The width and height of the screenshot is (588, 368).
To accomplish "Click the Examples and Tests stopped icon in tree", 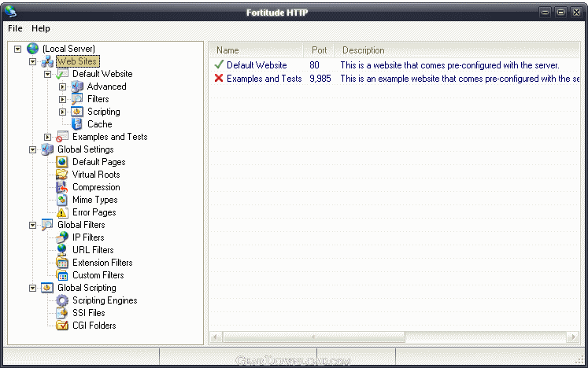I will (62, 137).
